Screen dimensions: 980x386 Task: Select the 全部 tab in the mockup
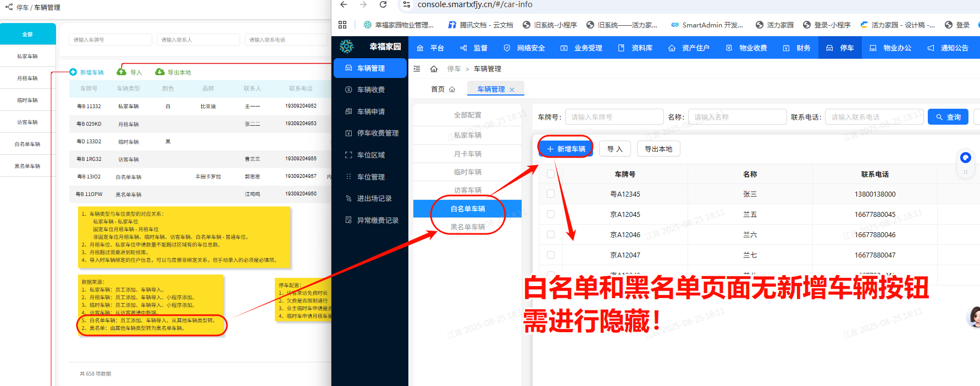(x=27, y=34)
